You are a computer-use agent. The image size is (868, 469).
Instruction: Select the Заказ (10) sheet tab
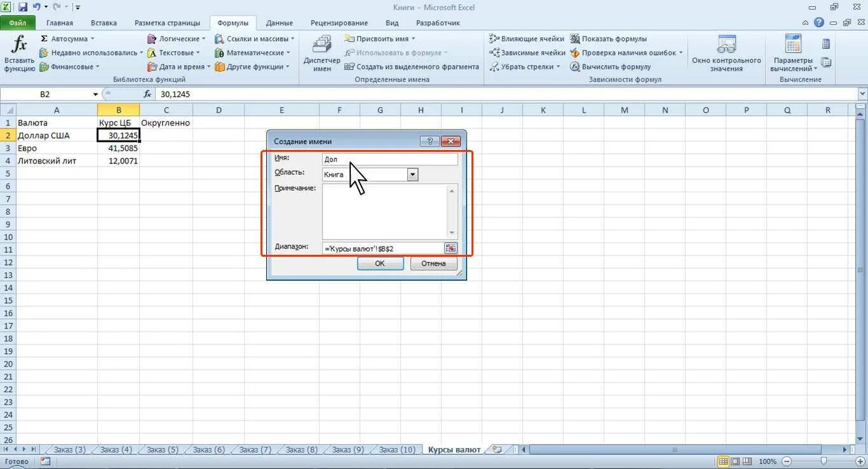coord(397,449)
